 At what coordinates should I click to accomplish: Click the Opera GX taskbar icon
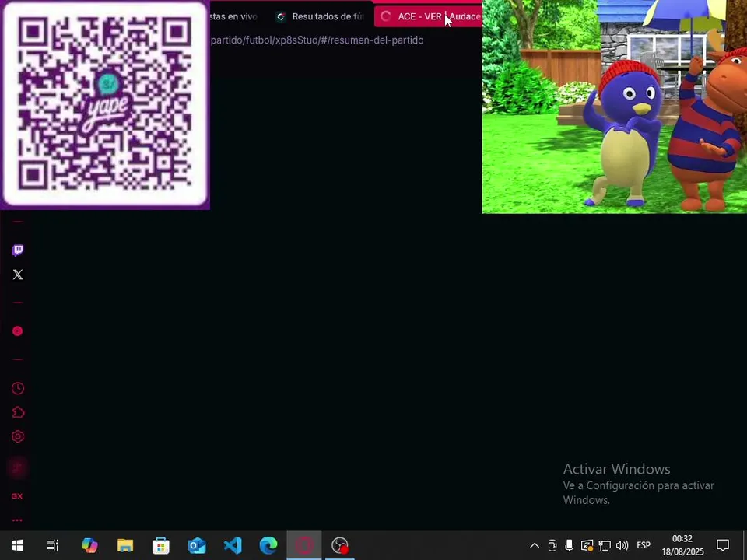click(x=304, y=545)
